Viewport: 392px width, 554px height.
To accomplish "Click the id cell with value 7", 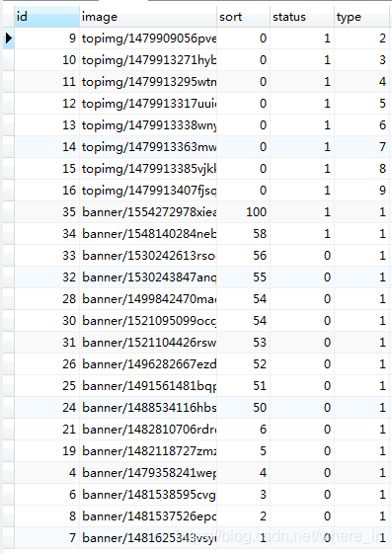I will tap(46, 538).
